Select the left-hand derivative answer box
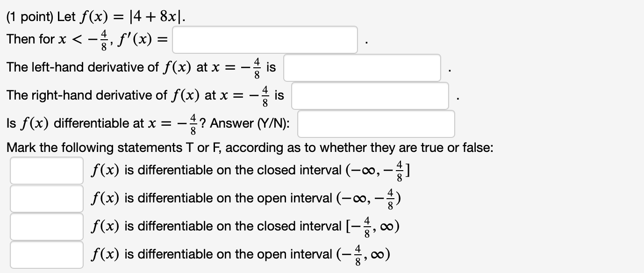This screenshot has height=273, width=644. 363,67
